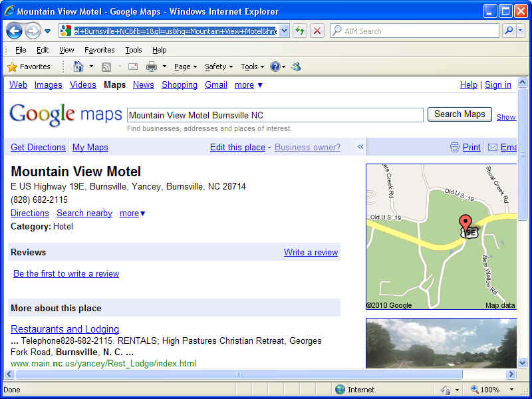Open search provider dropdown arrow

pyautogui.click(x=521, y=31)
